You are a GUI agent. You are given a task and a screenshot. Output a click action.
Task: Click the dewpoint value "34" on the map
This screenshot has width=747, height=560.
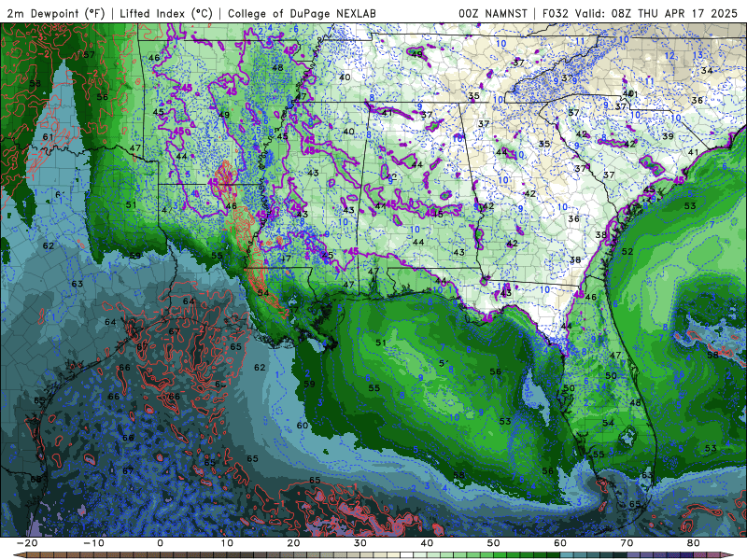coord(707,71)
